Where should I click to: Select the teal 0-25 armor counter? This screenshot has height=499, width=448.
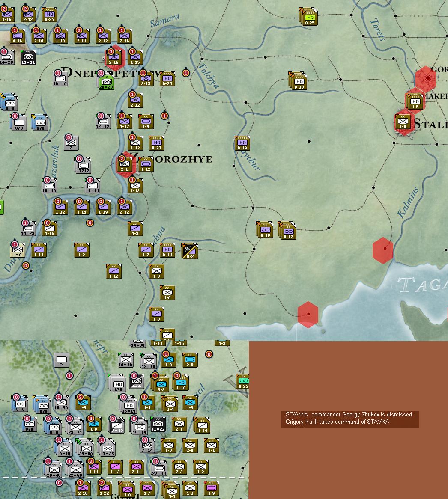coord(243,382)
